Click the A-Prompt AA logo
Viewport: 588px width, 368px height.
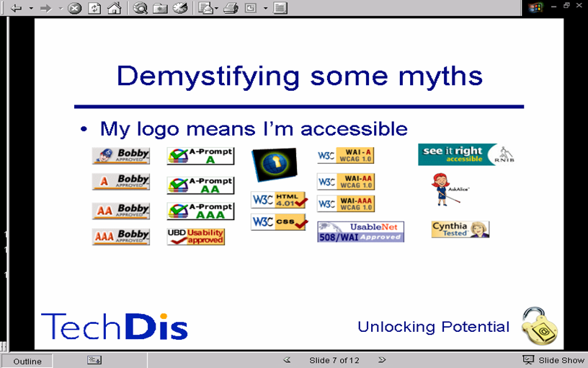tap(200, 185)
